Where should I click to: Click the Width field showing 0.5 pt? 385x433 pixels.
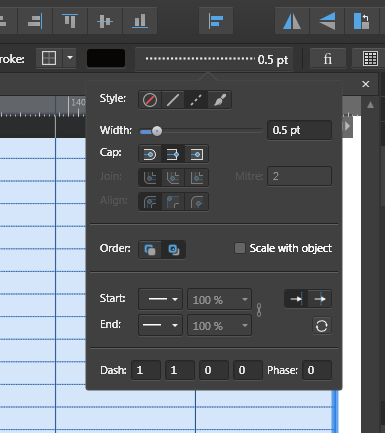click(x=299, y=130)
